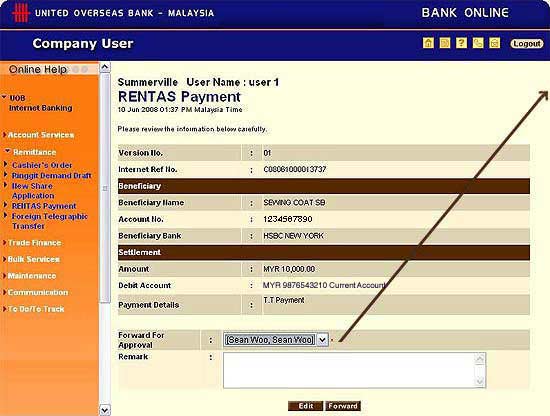Click the Forward button

pos(343,406)
